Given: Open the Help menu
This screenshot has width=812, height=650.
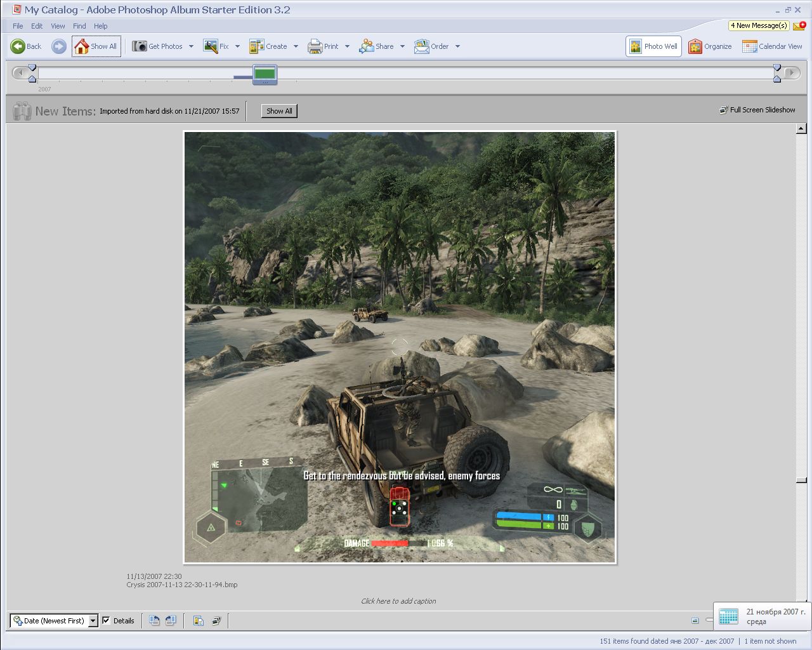Looking at the screenshot, I should click(100, 26).
